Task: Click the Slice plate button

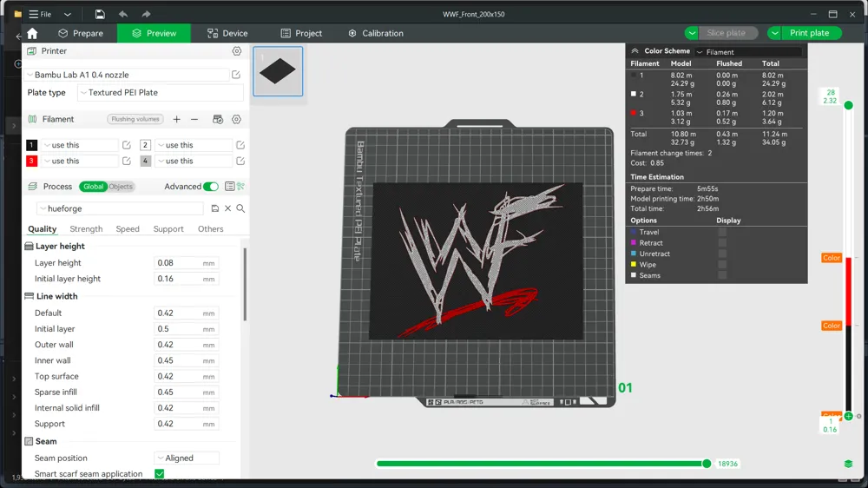Action: click(x=726, y=33)
